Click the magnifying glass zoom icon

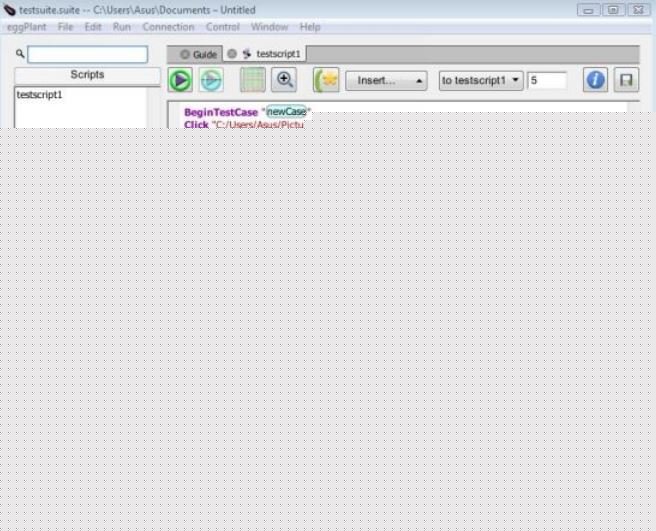coord(284,80)
